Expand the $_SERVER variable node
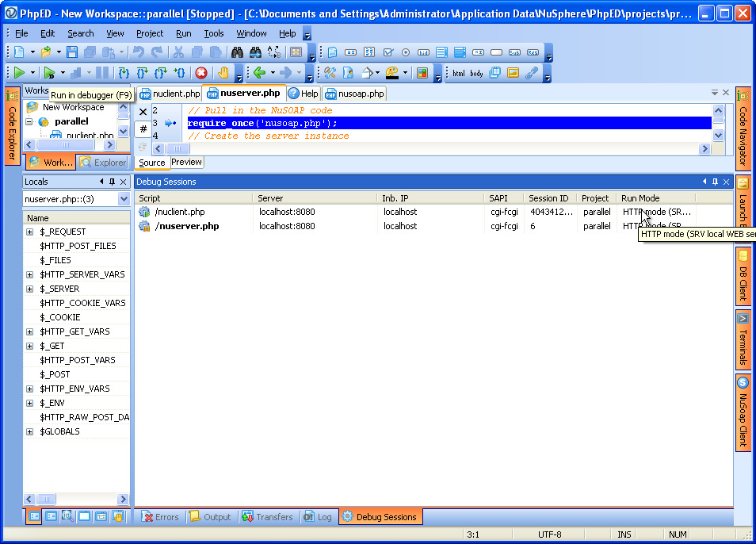Screen dimensions: 756x544 tap(30, 289)
